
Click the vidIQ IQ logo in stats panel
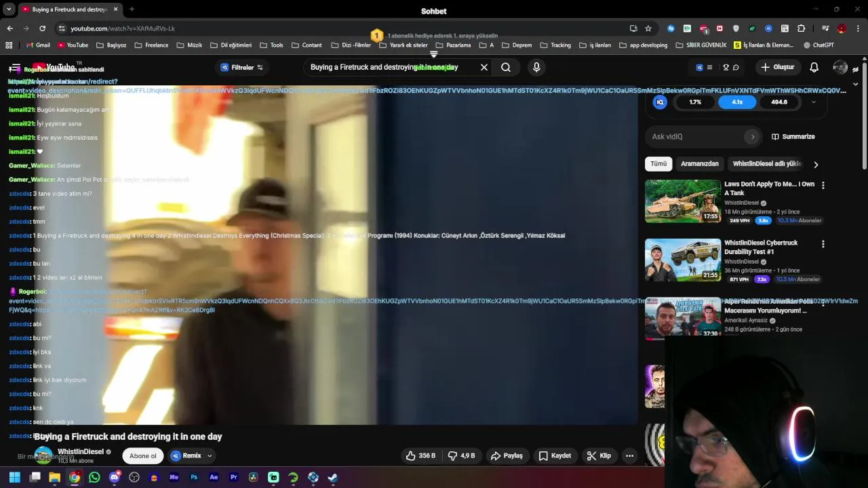coord(660,102)
